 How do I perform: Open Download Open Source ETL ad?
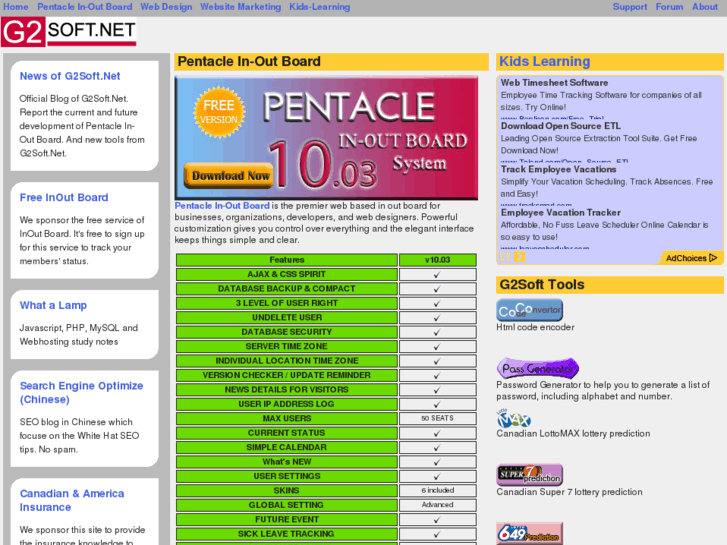tap(561, 126)
